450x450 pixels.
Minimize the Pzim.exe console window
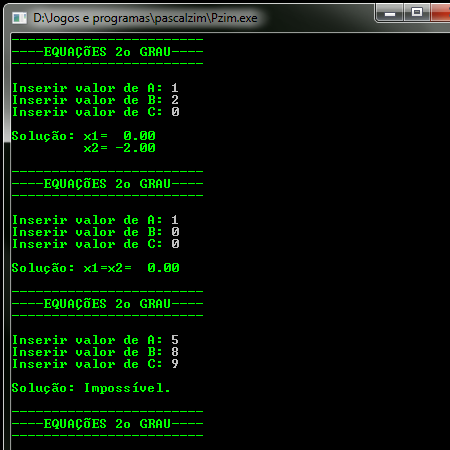[390, 13]
